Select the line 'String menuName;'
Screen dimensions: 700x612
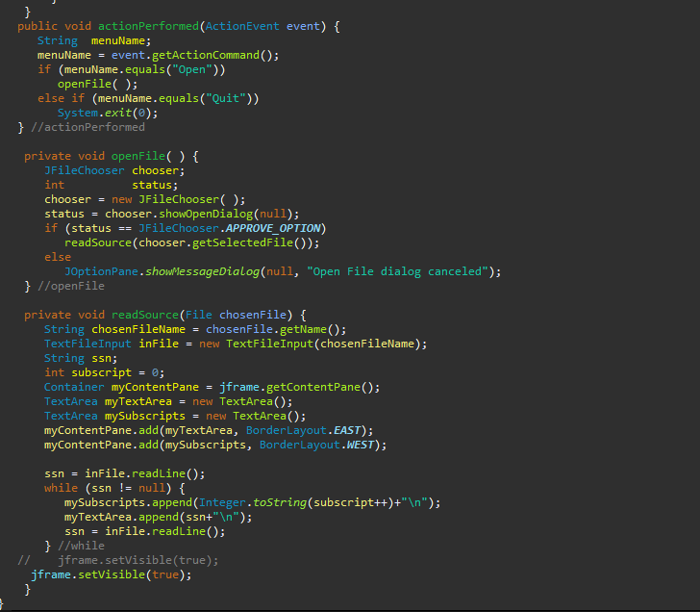pyautogui.click(x=94, y=40)
